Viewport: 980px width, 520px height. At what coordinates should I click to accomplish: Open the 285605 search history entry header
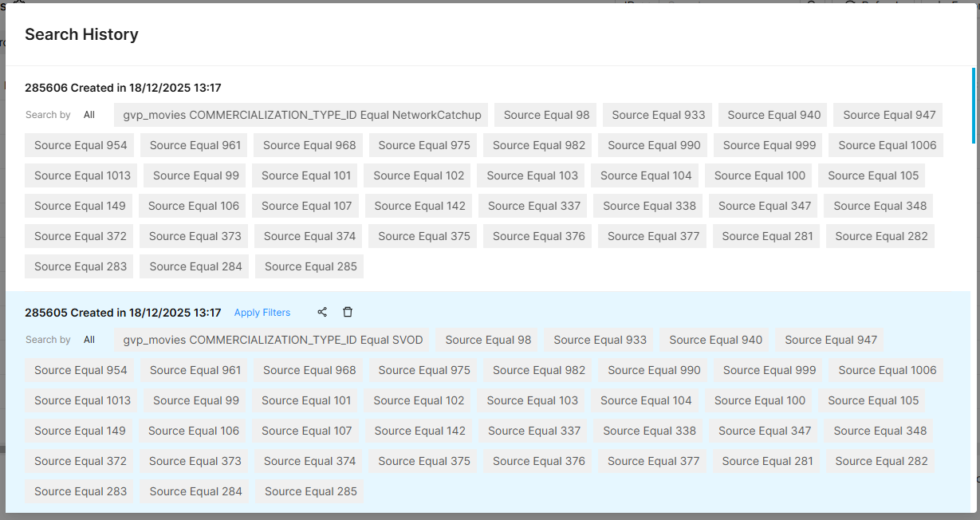[123, 313]
